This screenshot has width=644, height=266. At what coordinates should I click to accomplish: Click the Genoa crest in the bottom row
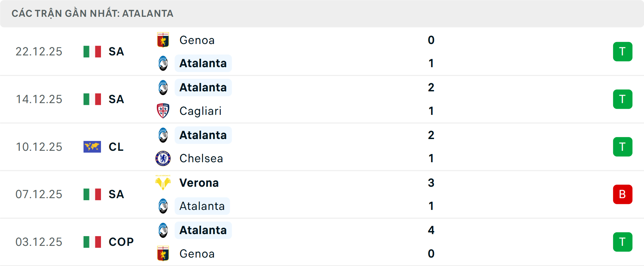tap(163, 254)
